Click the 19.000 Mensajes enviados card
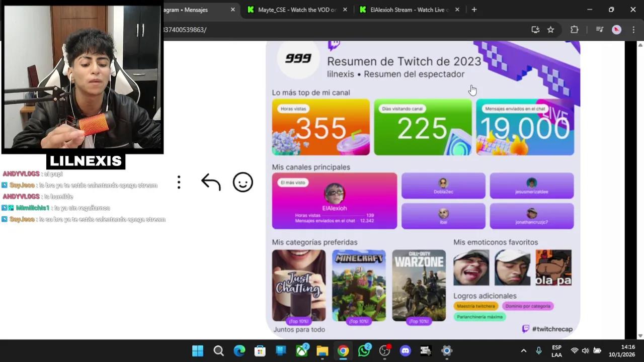The height and width of the screenshot is (362, 644). [525, 127]
